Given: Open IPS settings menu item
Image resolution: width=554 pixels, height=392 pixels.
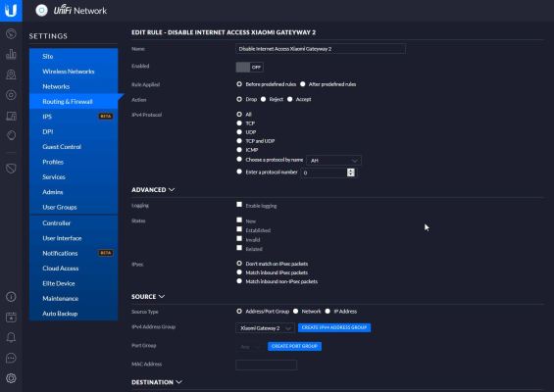Looking at the screenshot, I should (74, 117).
